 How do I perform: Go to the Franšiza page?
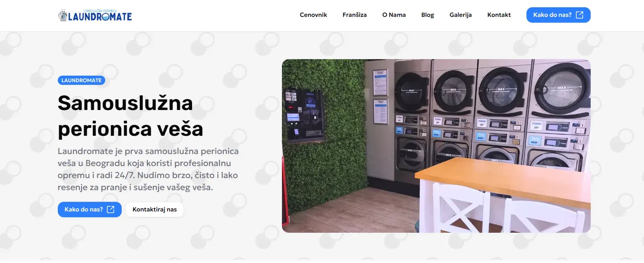[x=354, y=15]
